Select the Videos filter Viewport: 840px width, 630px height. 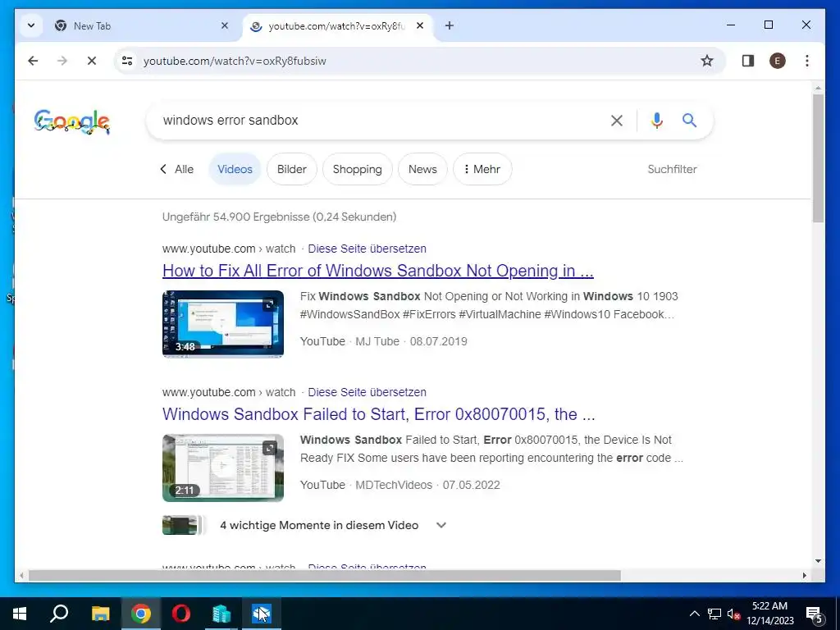pos(235,169)
